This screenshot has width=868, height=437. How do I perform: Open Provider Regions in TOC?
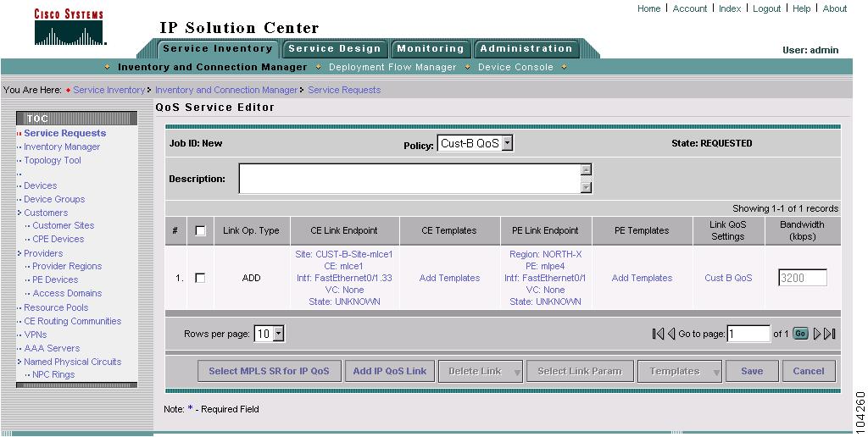(67, 266)
